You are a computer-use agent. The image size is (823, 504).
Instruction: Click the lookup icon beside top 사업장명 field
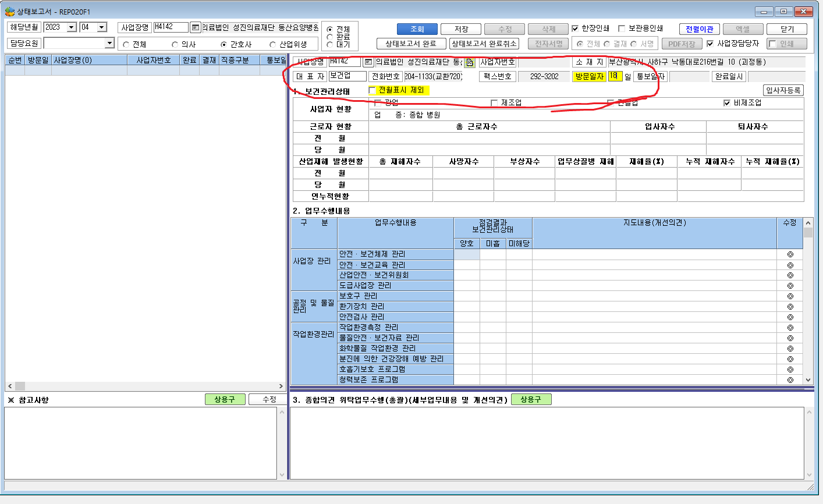[x=196, y=27]
